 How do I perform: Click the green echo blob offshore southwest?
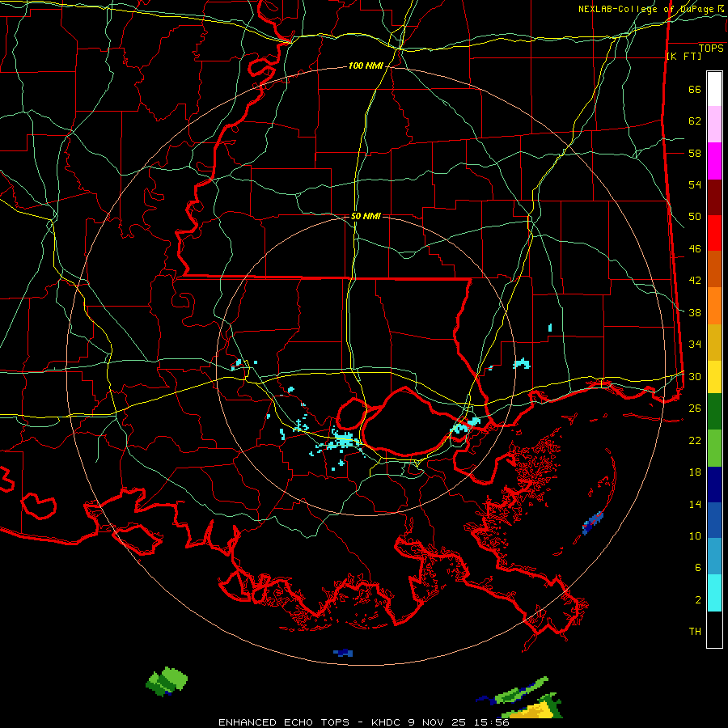(167, 682)
